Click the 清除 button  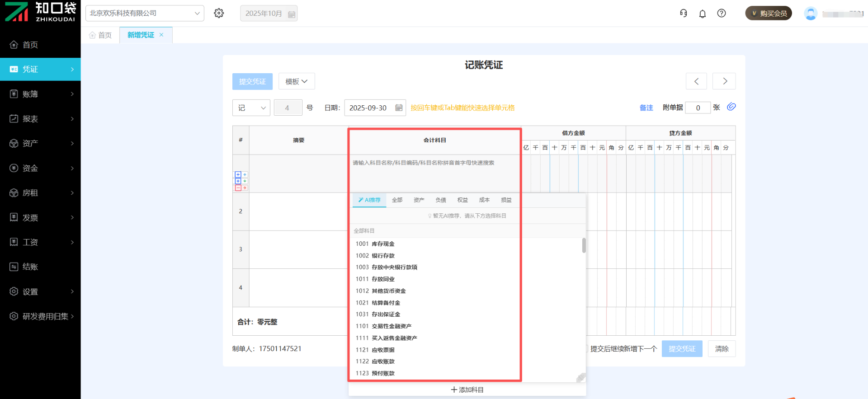pos(722,348)
